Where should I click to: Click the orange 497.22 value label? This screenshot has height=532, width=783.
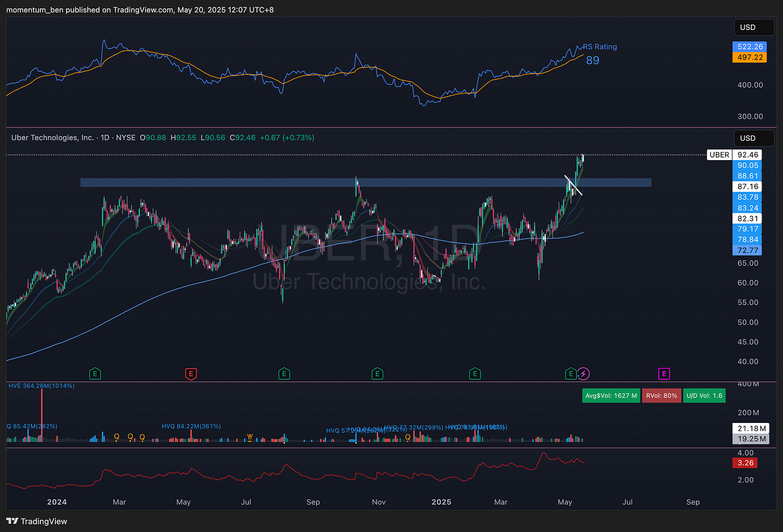click(750, 57)
